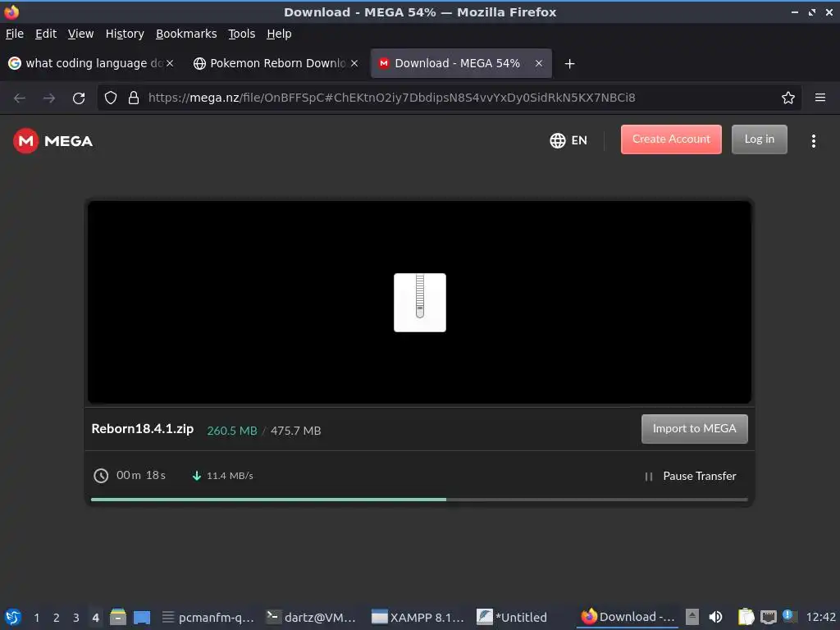Reload the current page

(79, 98)
